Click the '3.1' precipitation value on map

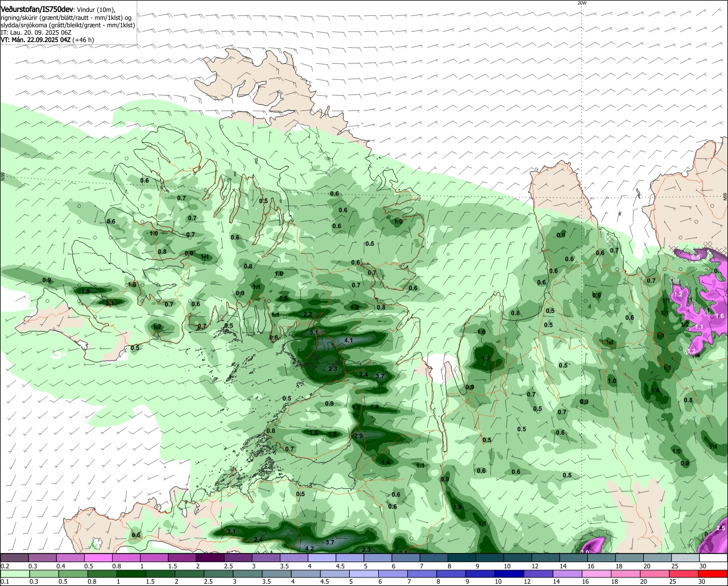(315, 332)
